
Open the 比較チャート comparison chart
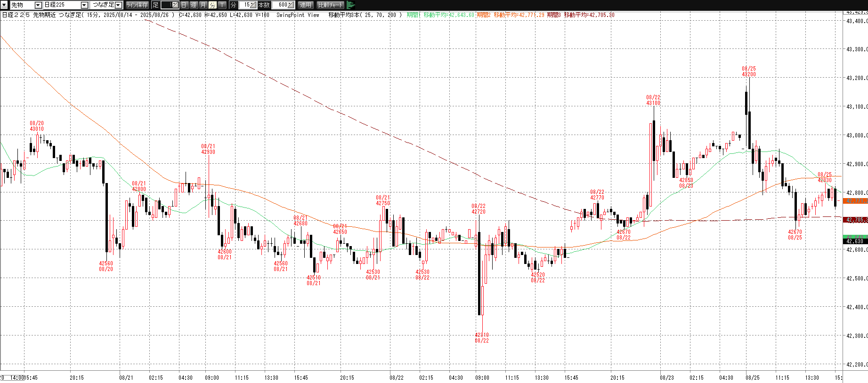(x=330, y=5)
